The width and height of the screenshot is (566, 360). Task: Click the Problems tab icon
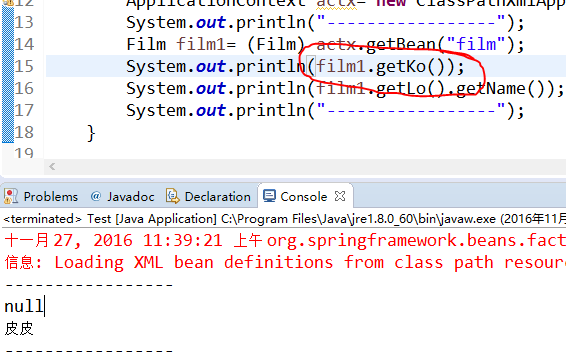[11, 196]
